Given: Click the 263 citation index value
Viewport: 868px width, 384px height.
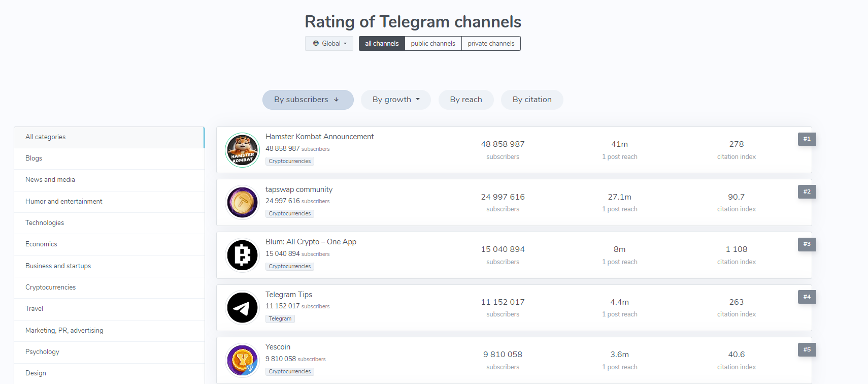Looking at the screenshot, I should pos(737,302).
